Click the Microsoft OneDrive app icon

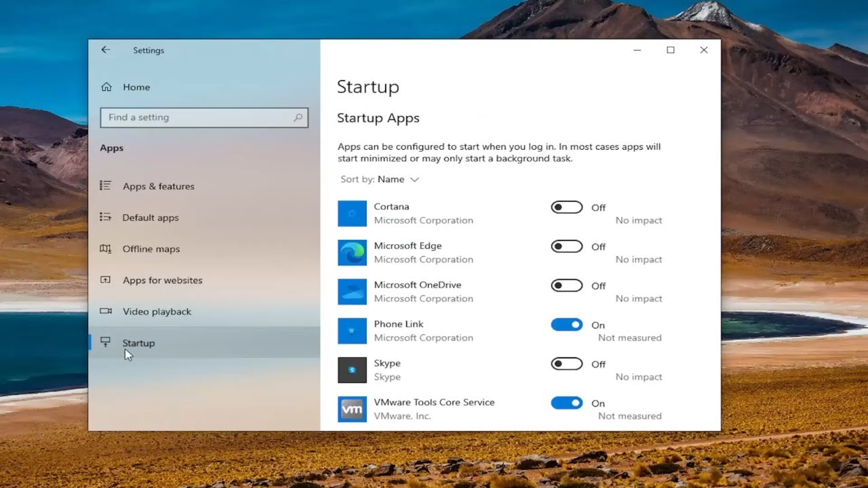pyautogui.click(x=352, y=291)
